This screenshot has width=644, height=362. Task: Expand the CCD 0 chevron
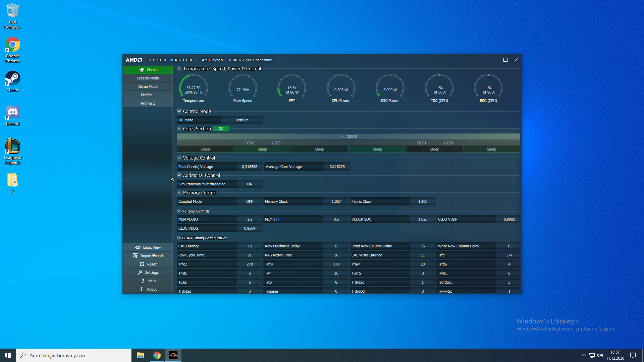342,136
